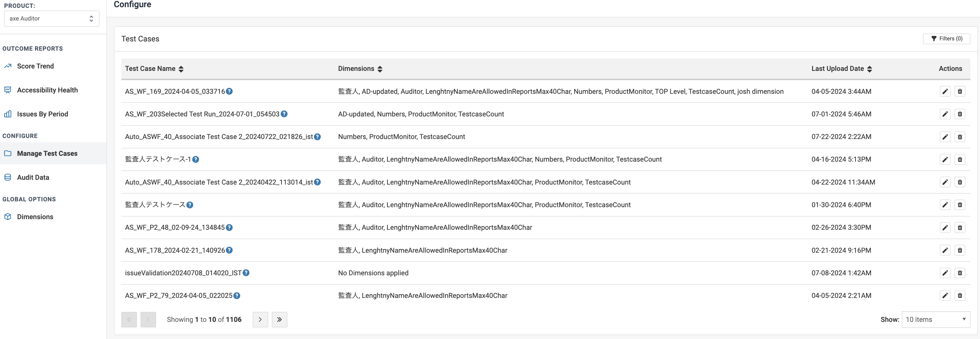Screen dimensions: 980x339
Task: Open the Product dropdown showing axe Auditor
Action: click(51, 18)
